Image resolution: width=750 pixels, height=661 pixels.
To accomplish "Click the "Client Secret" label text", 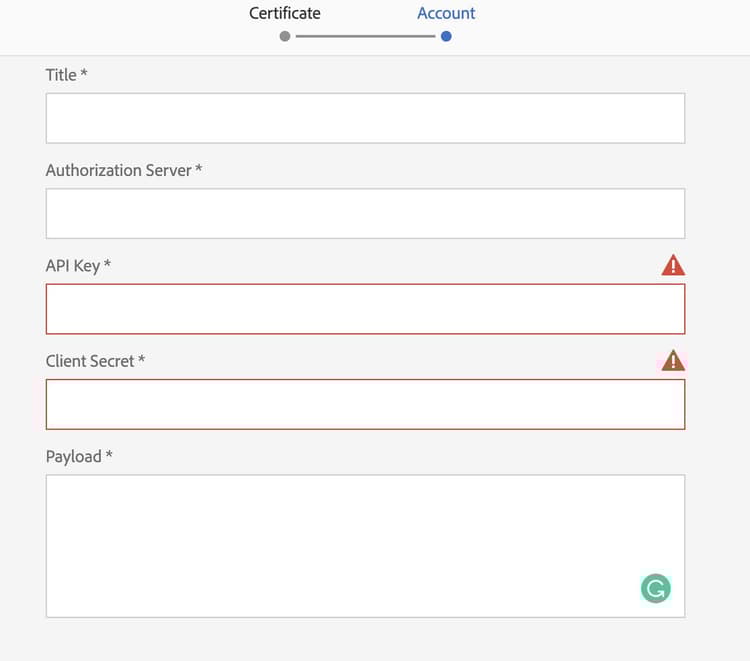I will pyautogui.click(x=90, y=360).
